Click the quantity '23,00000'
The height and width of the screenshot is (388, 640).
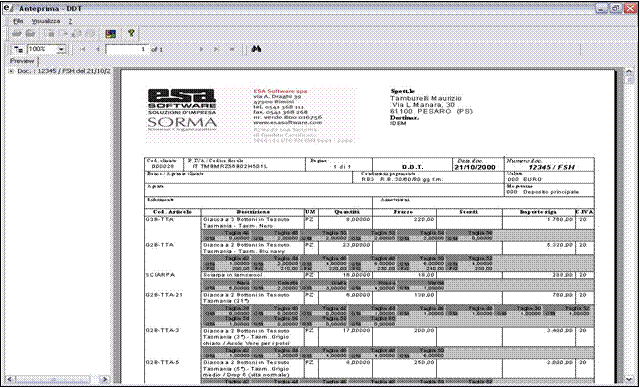[x=356, y=245]
